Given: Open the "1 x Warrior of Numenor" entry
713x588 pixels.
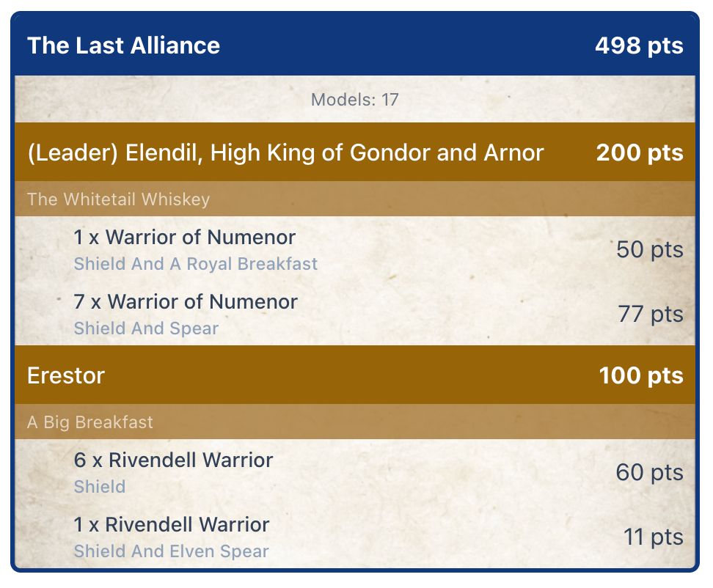Looking at the screenshot, I should 184,238.
